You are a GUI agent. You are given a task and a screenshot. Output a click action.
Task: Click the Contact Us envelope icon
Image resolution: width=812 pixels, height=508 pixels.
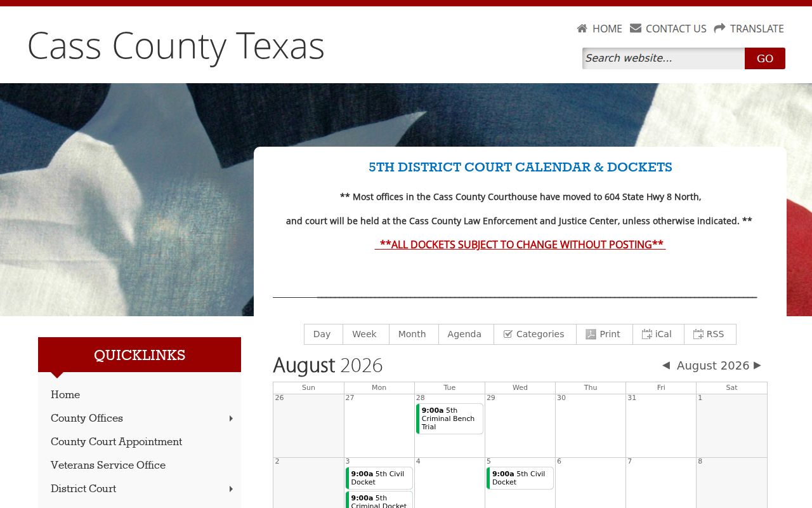click(x=636, y=29)
